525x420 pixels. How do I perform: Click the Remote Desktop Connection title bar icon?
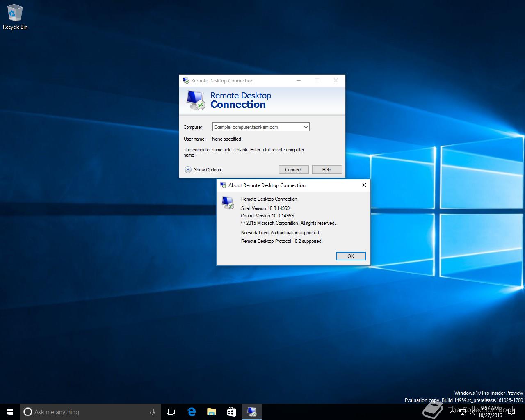tap(186, 80)
